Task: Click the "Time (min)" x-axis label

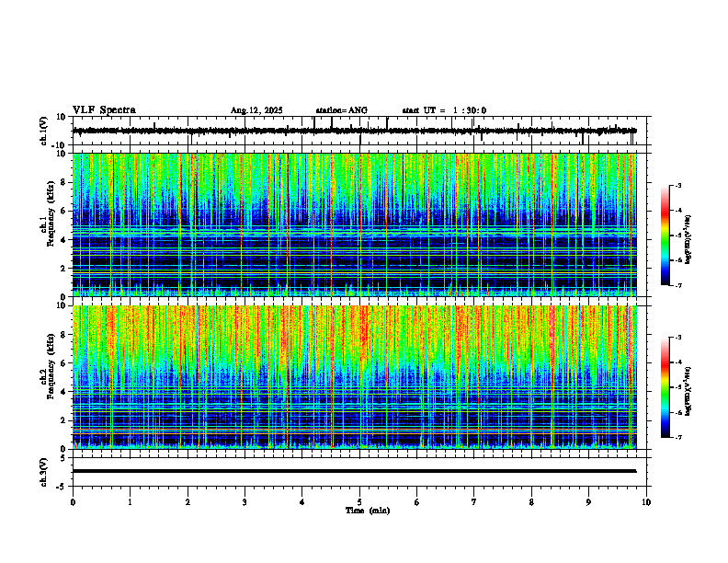Action: [368, 511]
